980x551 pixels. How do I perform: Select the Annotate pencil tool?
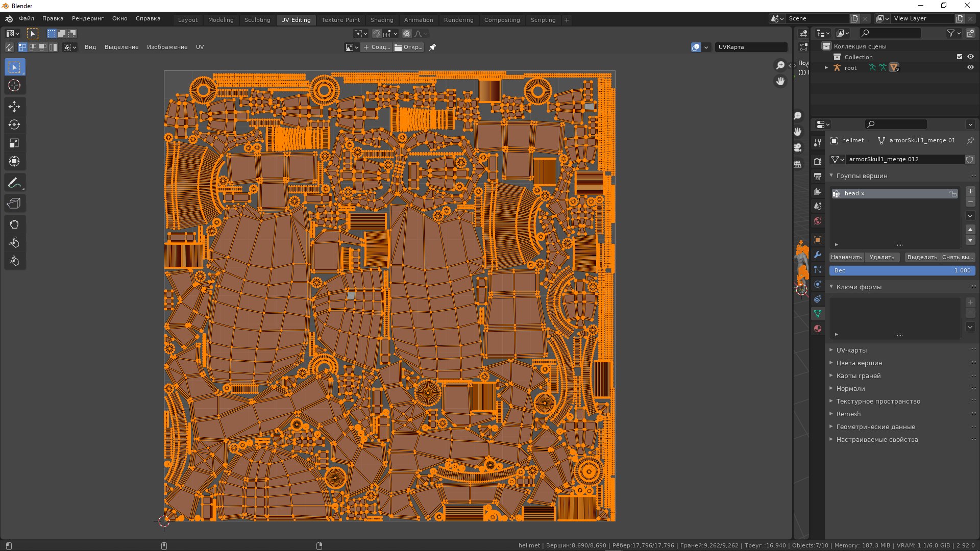tap(14, 183)
